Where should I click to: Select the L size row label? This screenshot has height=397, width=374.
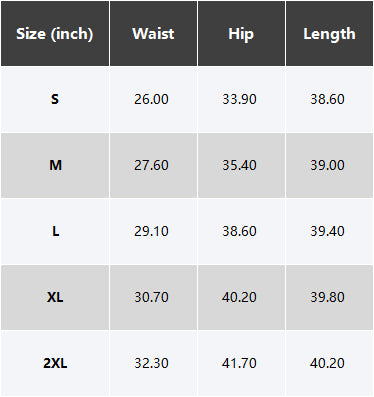(55, 231)
